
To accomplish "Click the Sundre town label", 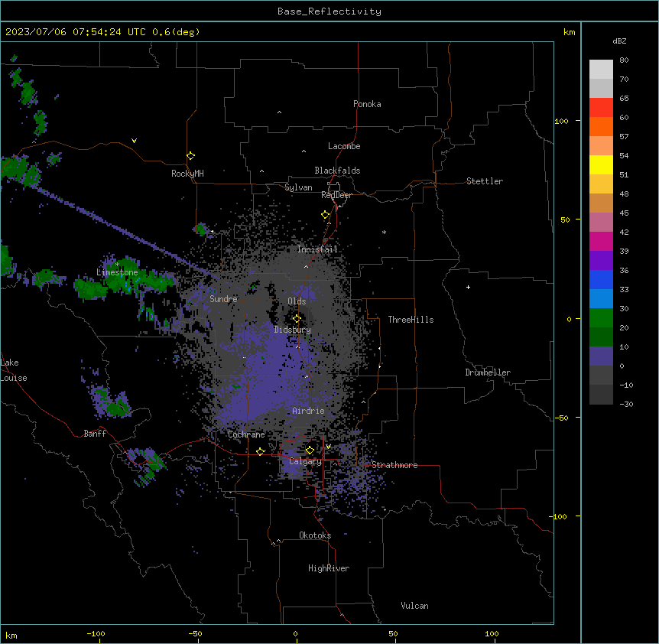I will 223,299.
